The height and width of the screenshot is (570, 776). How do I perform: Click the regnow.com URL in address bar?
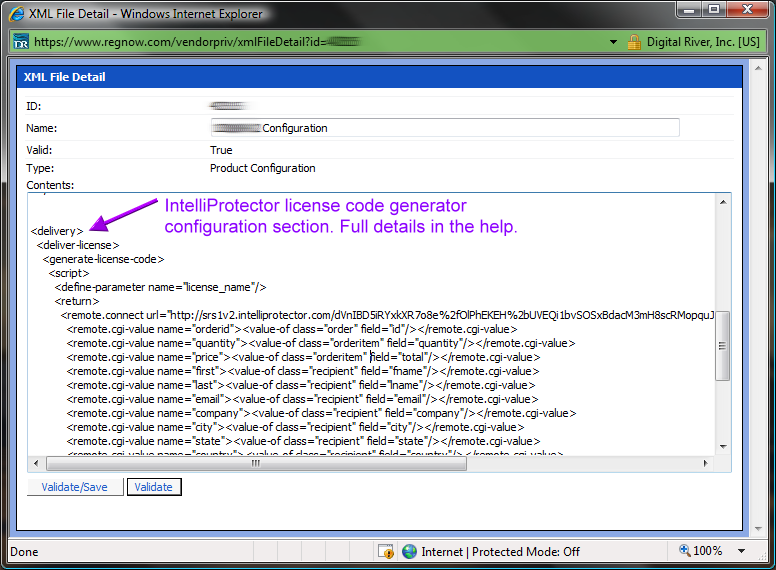(197, 42)
